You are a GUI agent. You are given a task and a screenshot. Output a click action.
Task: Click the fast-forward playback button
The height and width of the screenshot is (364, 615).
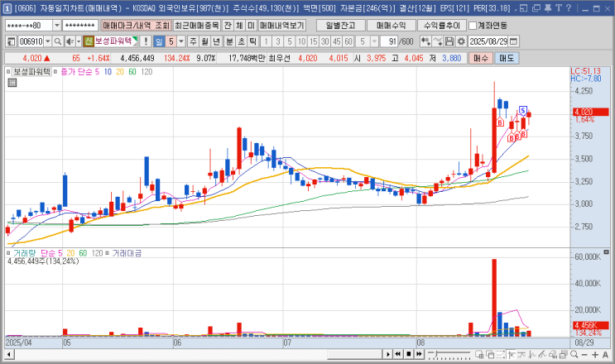(x=419, y=354)
